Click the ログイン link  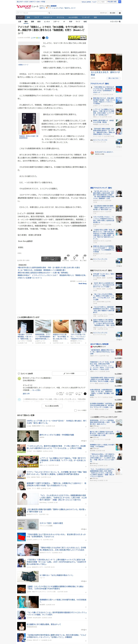click(42, 8)
